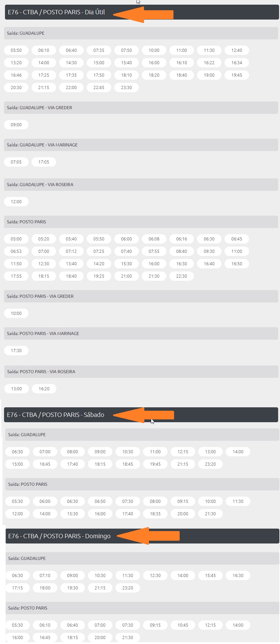Viewport: 280px width, 644px height.
Task: Expand the E76 CTBA / POSTO PARIS Dia Útil header
Action: pos(56,12)
